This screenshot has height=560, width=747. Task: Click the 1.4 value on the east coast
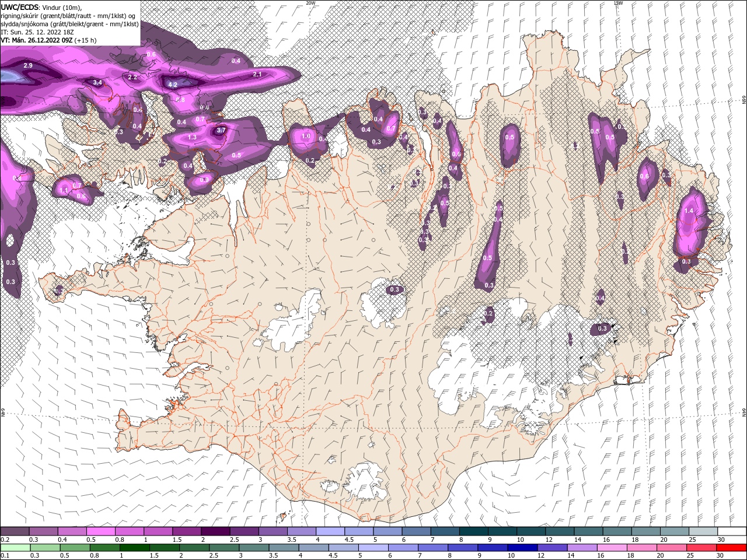(x=689, y=211)
